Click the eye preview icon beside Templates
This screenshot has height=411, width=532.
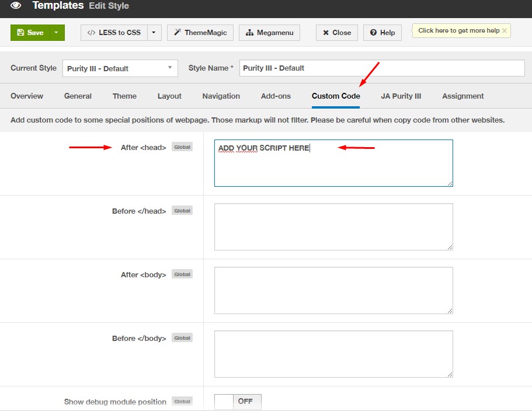16,6
